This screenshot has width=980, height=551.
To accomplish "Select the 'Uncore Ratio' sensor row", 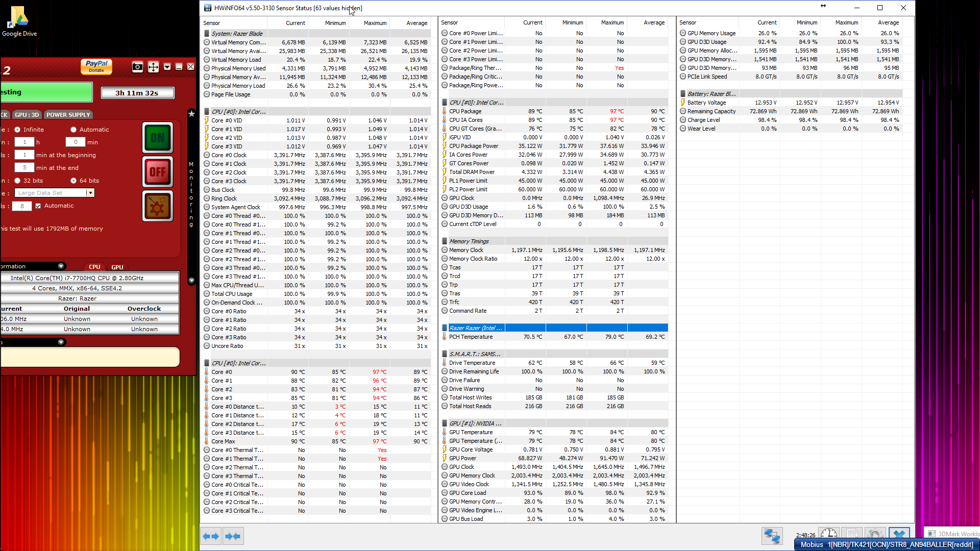I will (316, 346).
